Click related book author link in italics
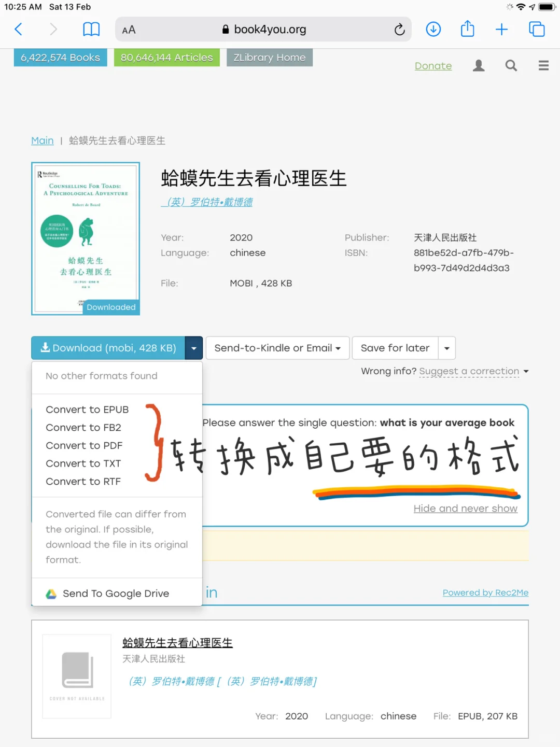 click(x=222, y=681)
